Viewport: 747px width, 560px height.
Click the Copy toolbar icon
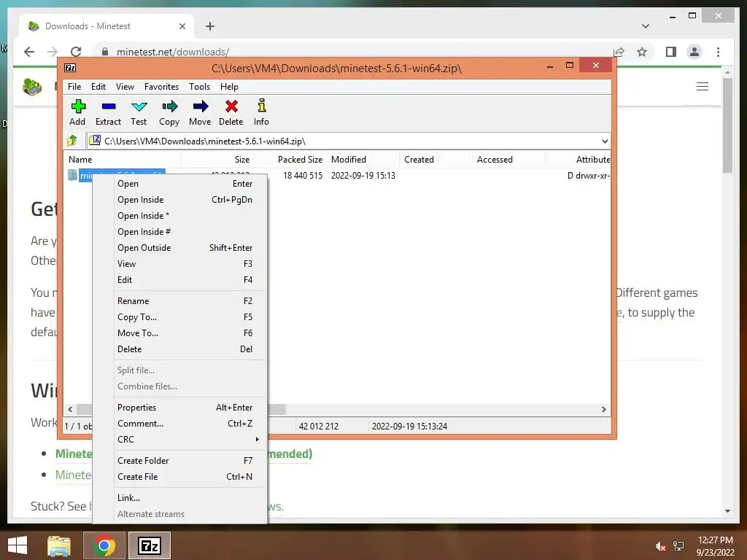click(x=169, y=112)
